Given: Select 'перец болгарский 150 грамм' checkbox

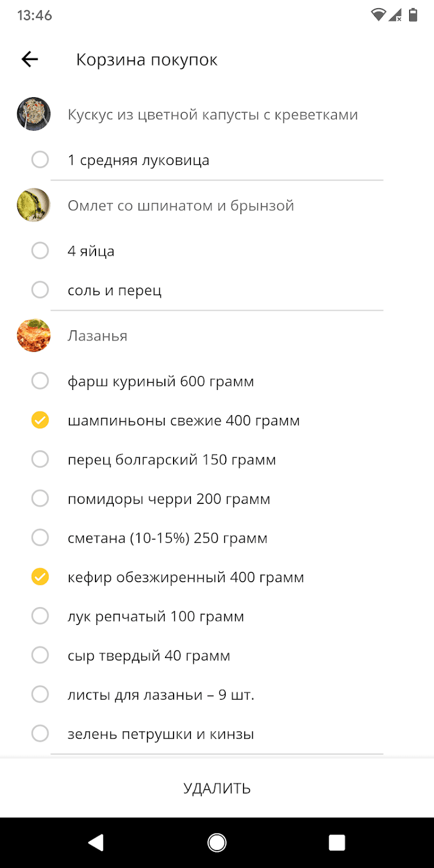Looking at the screenshot, I should (x=40, y=459).
